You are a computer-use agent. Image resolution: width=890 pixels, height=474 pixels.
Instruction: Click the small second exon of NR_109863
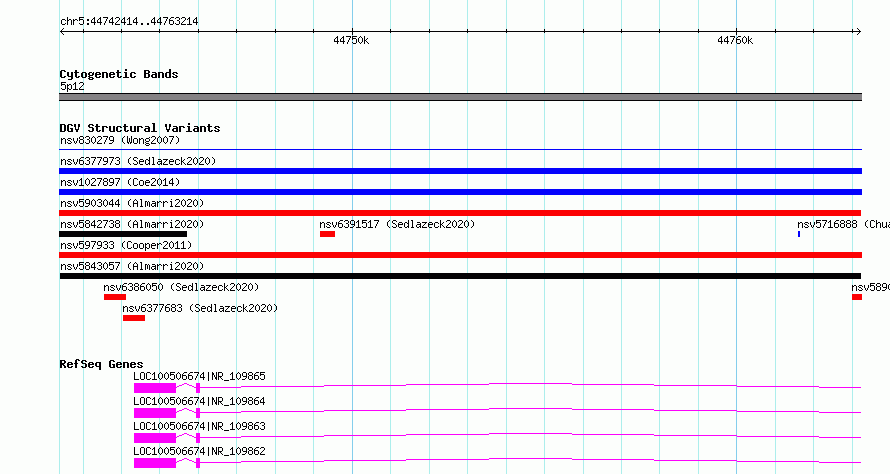click(198, 438)
